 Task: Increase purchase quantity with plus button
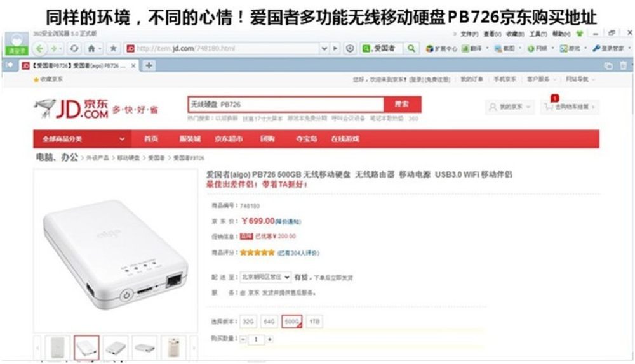pyautogui.click(x=270, y=339)
